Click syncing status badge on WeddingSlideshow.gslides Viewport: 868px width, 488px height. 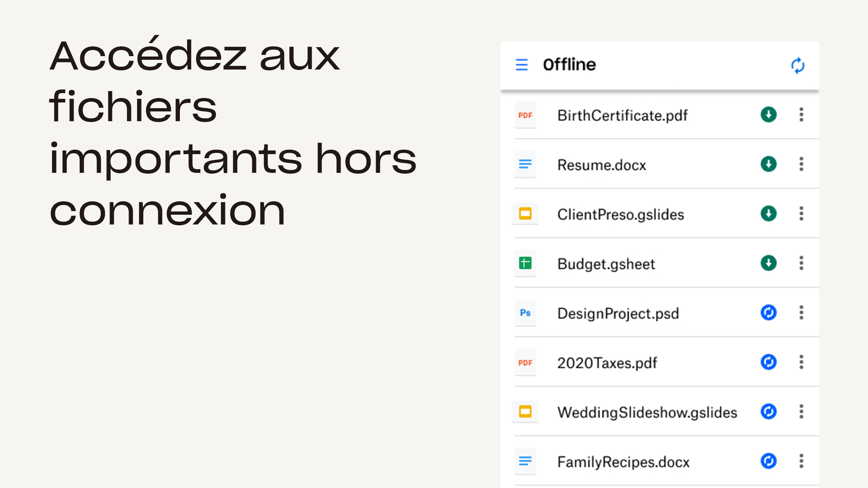click(x=769, y=412)
